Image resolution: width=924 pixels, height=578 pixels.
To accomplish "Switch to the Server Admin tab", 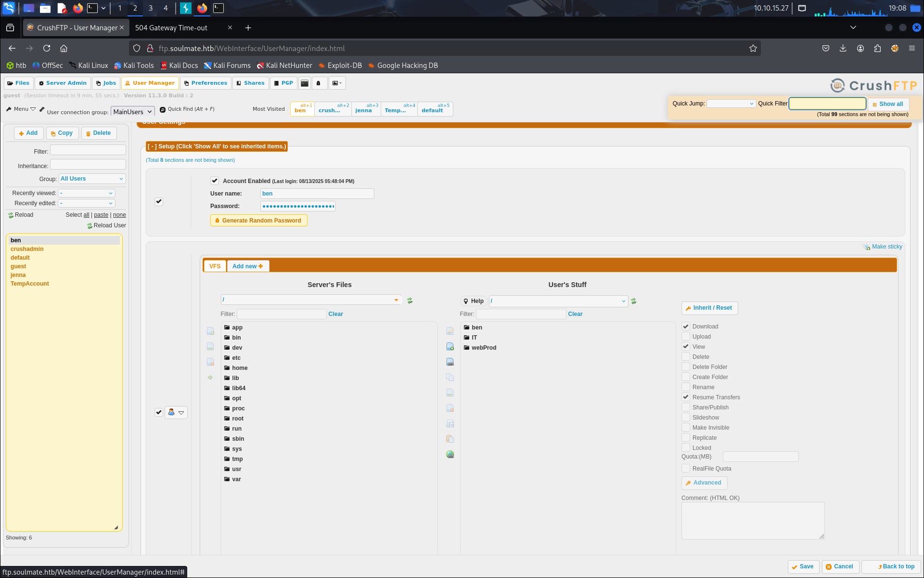I will [62, 83].
